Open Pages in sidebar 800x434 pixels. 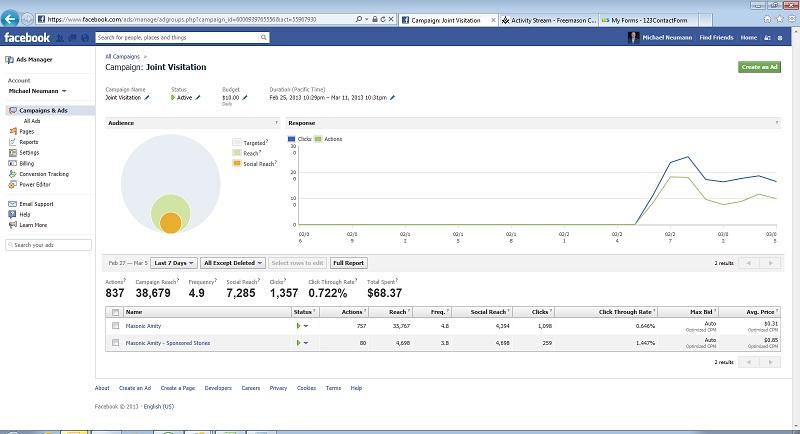[27, 132]
